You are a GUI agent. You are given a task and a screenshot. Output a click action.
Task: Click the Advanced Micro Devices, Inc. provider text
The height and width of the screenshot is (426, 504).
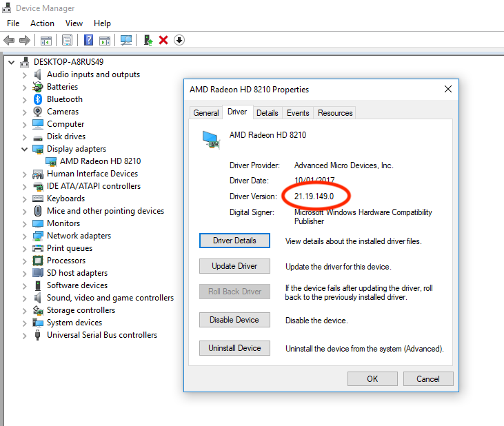343,165
